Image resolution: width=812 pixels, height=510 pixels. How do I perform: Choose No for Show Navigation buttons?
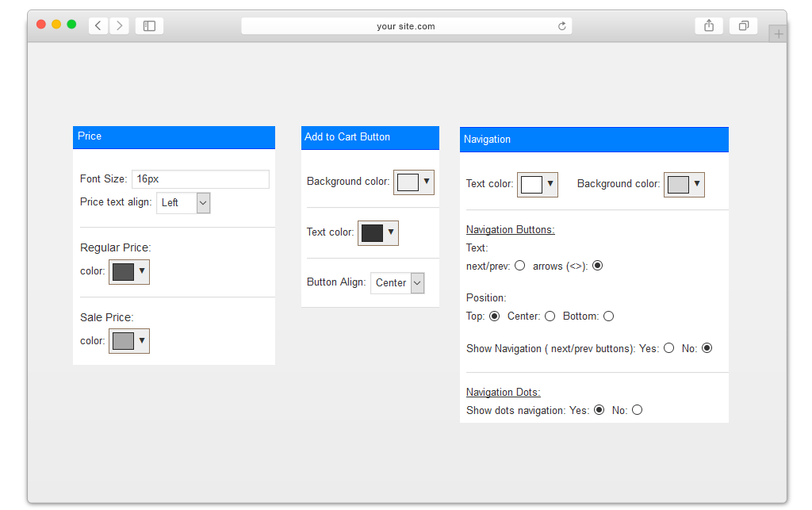(x=707, y=348)
